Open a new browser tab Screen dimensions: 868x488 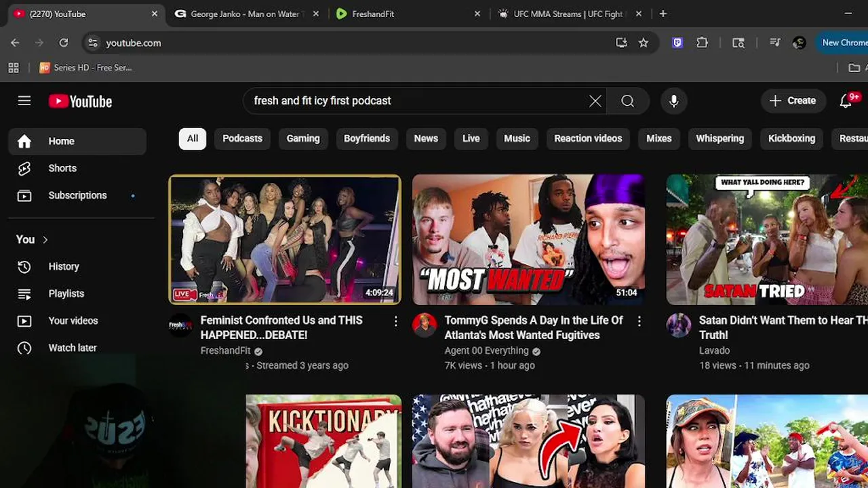pyautogui.click(x=663, y=14)
